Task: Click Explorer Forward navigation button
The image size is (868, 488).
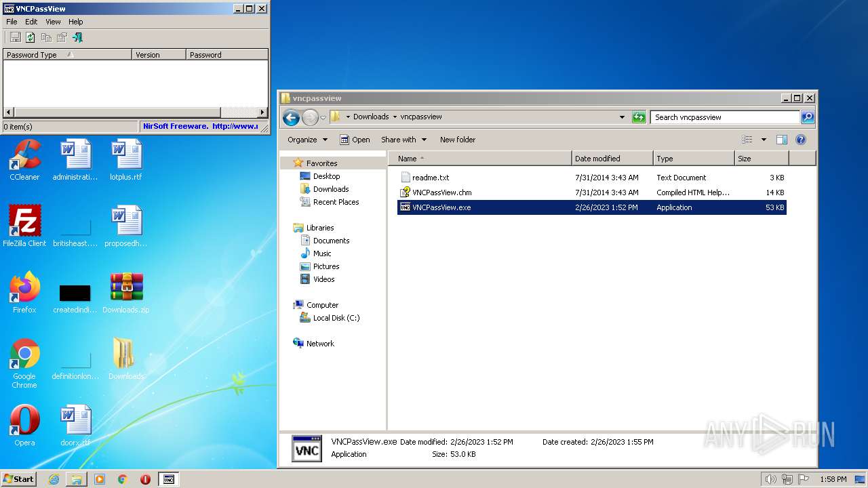Action: pos(310,117)
